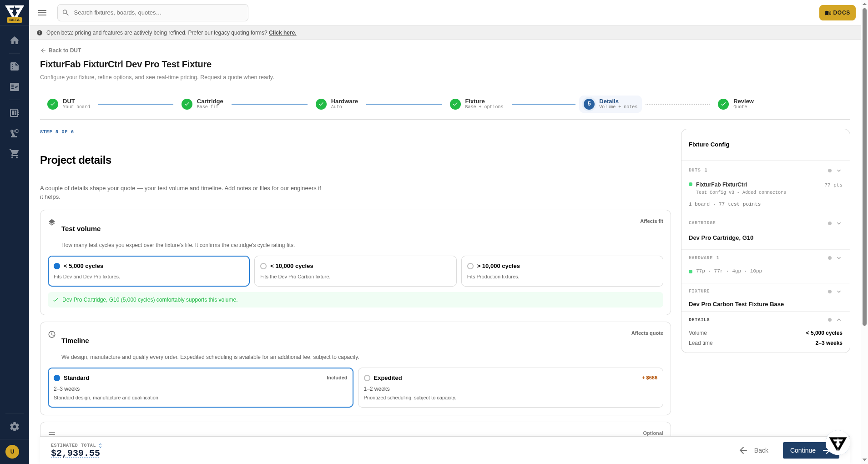Image resolution: width=868 pixels, height=464 pixels.
Task: Follow the 'Click here.' legacy forms link
Action: click(283, 33)
